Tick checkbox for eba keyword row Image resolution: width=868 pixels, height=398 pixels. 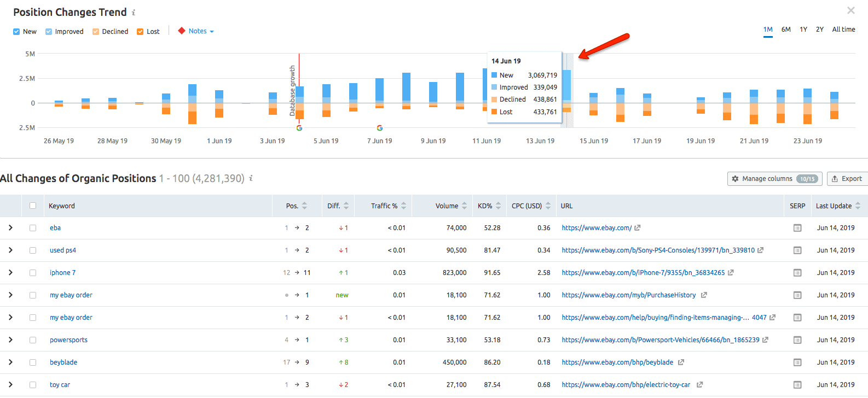pos(33,228)
